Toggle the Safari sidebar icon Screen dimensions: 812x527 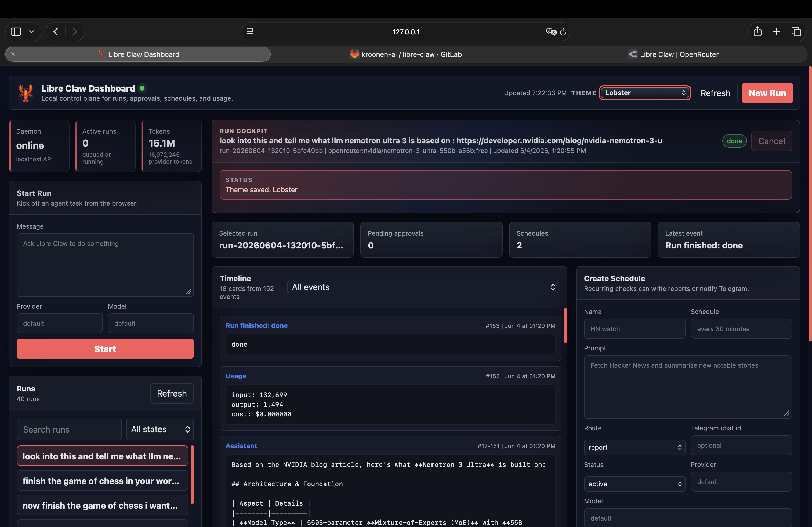(x=16, y=32)
